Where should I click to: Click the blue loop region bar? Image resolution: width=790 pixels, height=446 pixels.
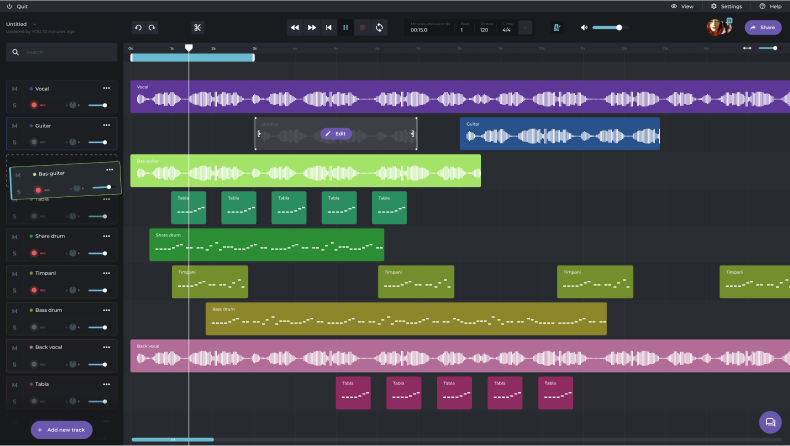pos(192,57)
